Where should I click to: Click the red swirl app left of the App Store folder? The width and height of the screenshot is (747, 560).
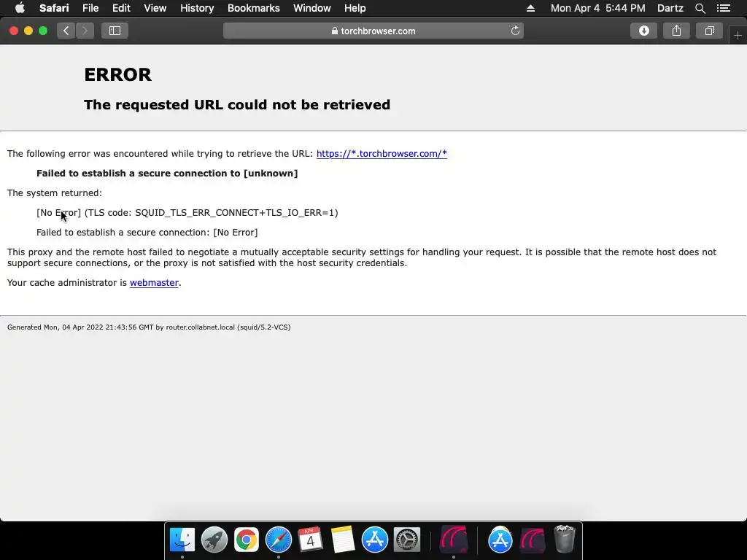pos(454,540)
